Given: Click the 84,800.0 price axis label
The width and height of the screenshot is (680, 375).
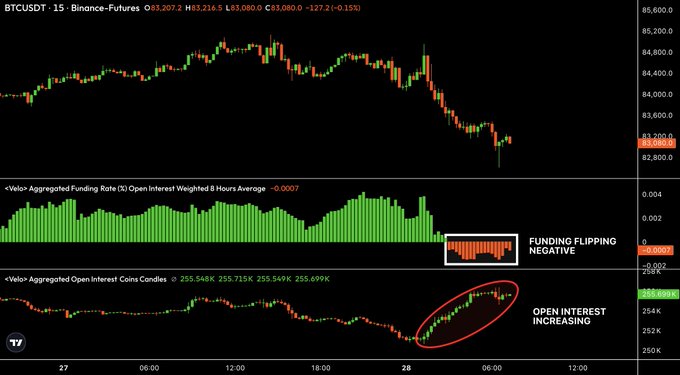Looking at the screenshot, I should (656, 52).
